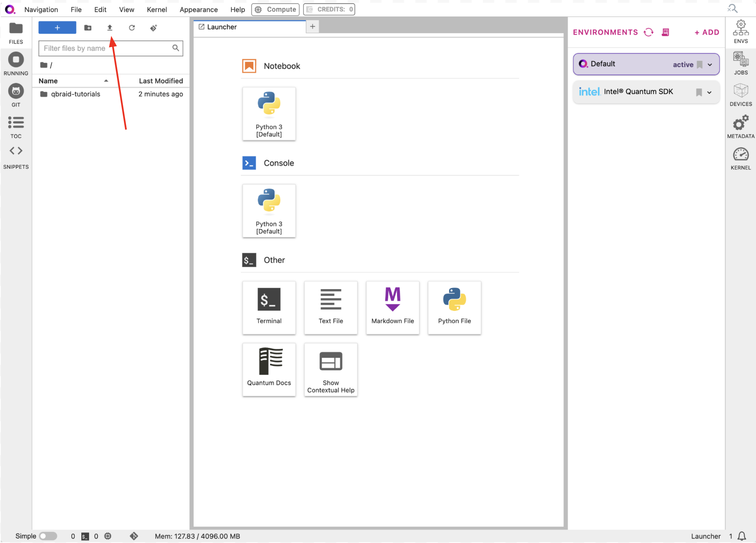Click the qBraid logo in menu bar
This screenshot has height=543, width=756.
10,10
